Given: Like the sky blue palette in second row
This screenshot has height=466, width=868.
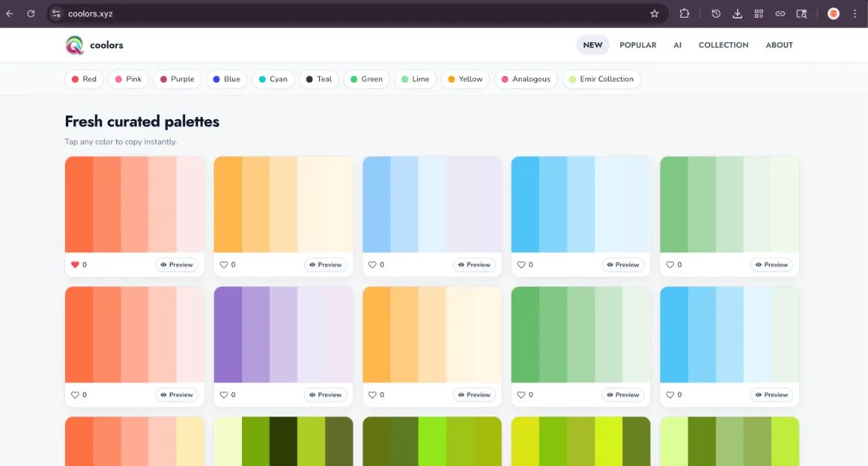Looking at the screenshot, I should tap(670, 394).
